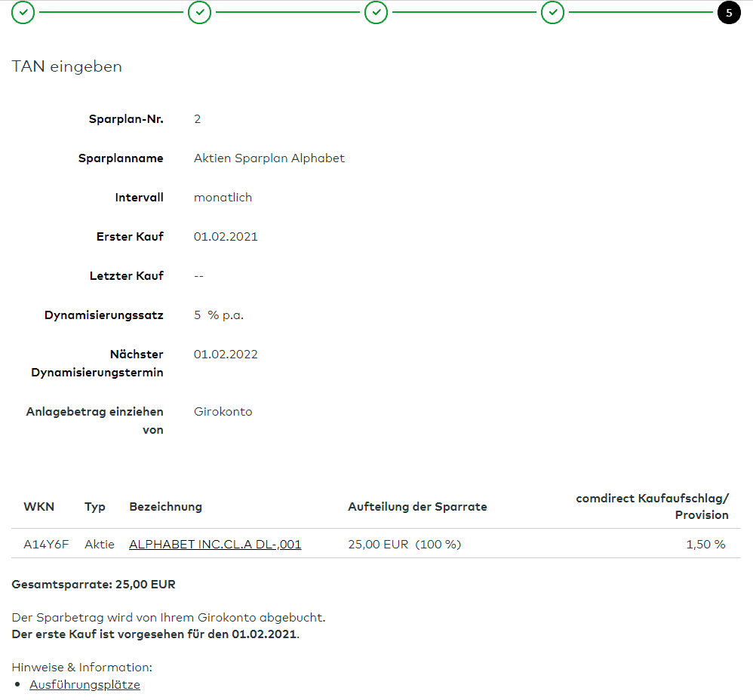This screenshot has width=753, height=700.
Task: Click the WKN cell A14Y6F
Action: click(46, 545)
